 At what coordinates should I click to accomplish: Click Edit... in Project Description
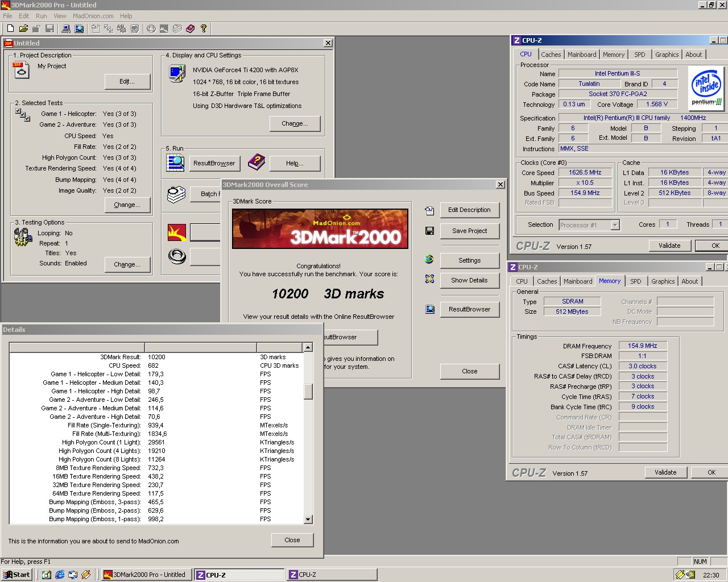127,81
